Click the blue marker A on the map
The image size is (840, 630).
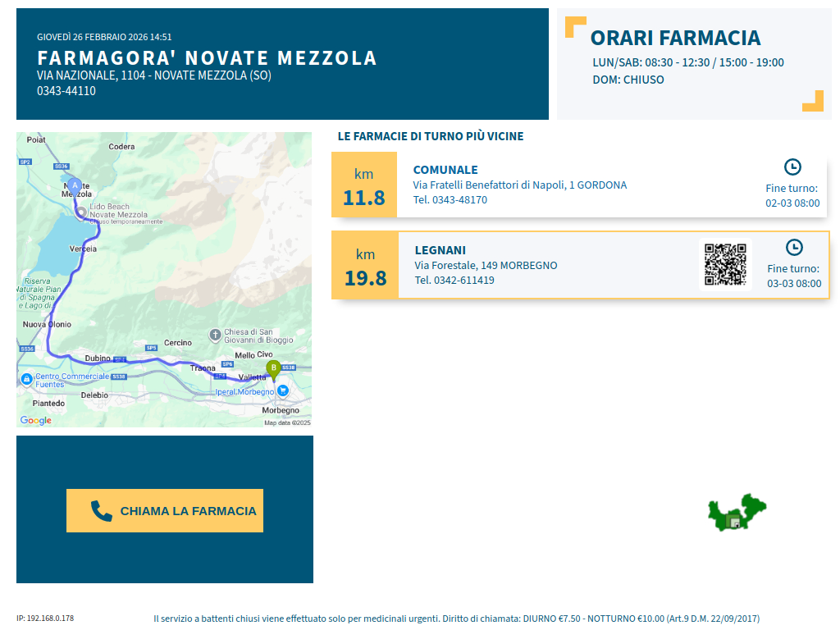[x=75, y=186]
